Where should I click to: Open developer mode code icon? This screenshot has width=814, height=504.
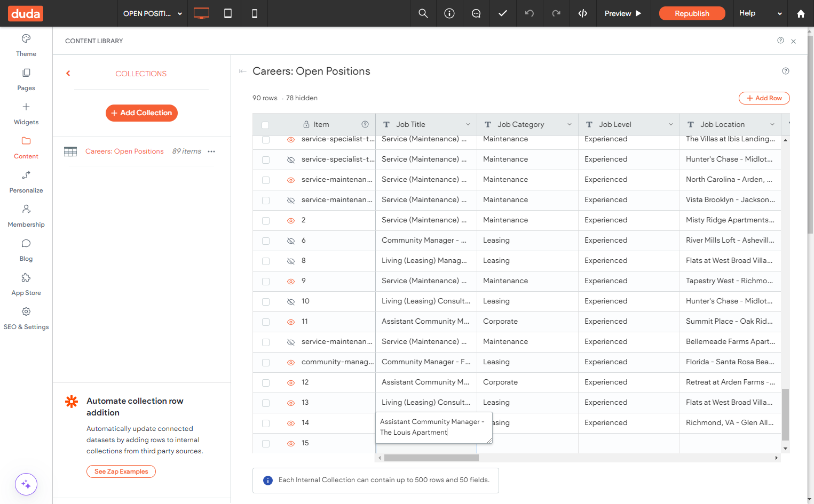[583, 13]
